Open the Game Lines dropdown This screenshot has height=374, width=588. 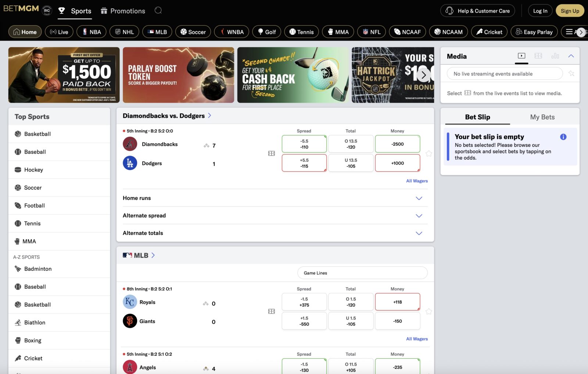point(362,273)
